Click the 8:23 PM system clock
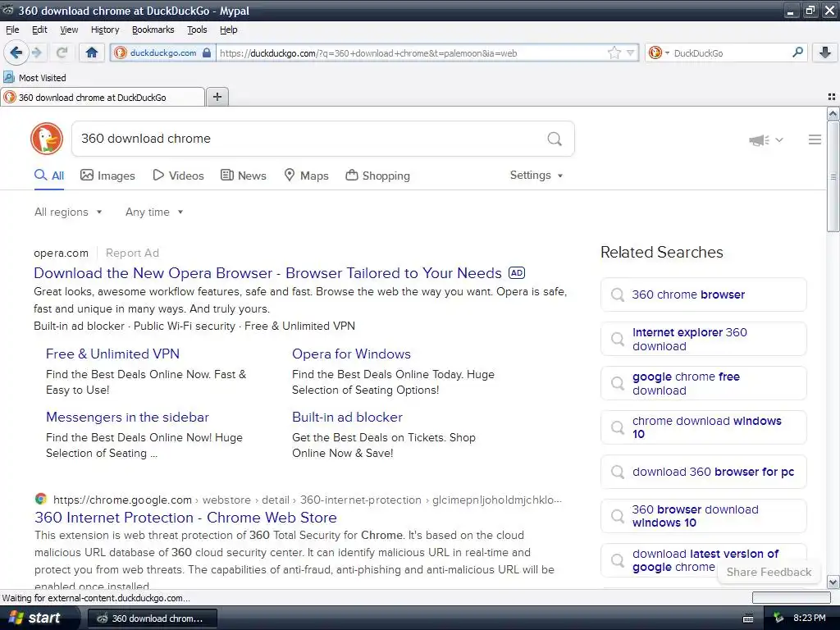Image resolution: width=840 pixels, height=630 pixels. tap(810, 619)
